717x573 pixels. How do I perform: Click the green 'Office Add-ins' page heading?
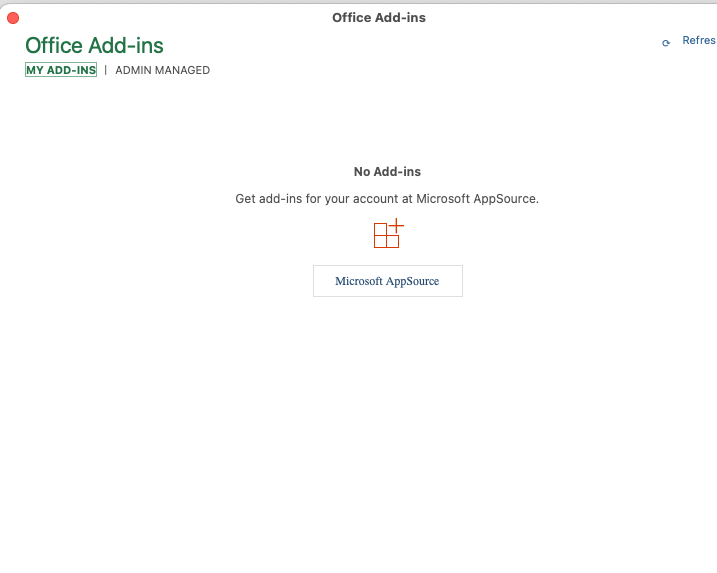(94, 45)
